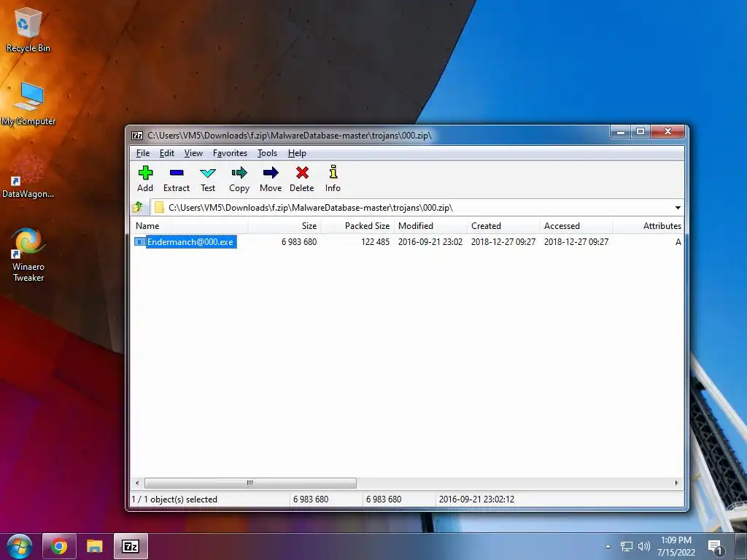Viewport: 747px width, 560px height.
Task: Open the Action Center notification icon
Action: (715, 547)
